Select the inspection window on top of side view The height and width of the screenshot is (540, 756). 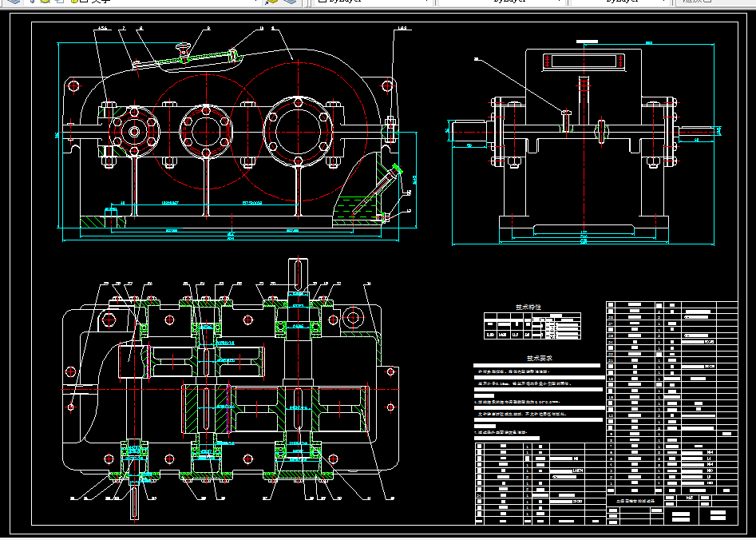point(584,62)
